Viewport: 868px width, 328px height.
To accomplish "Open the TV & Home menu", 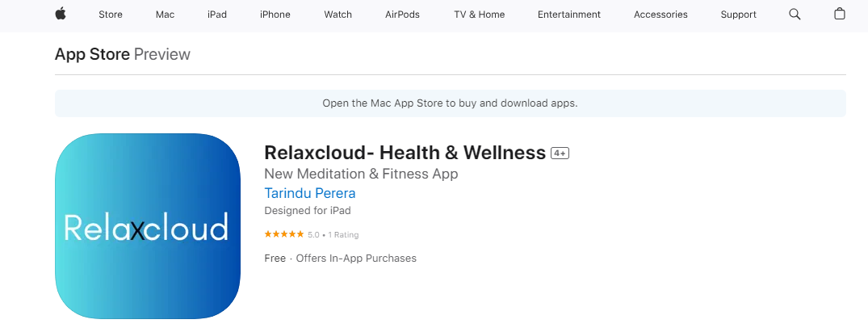I will pyautogui.click(x=479, y=15).
